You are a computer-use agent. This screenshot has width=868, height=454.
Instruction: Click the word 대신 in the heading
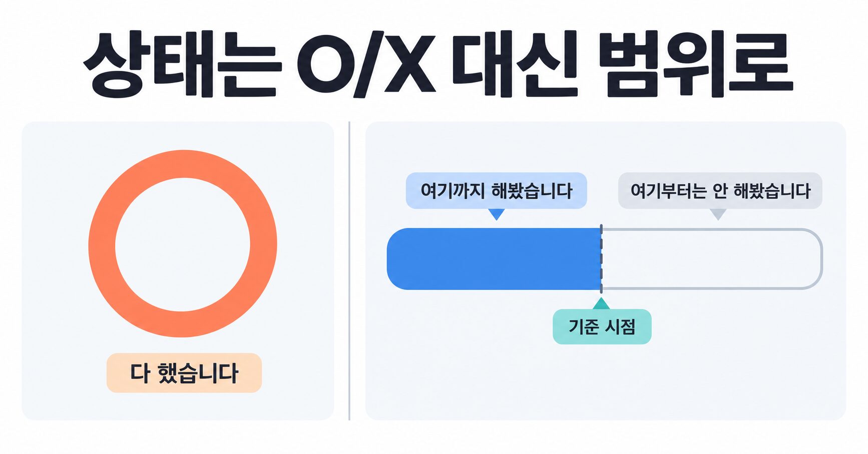[515, 64]
